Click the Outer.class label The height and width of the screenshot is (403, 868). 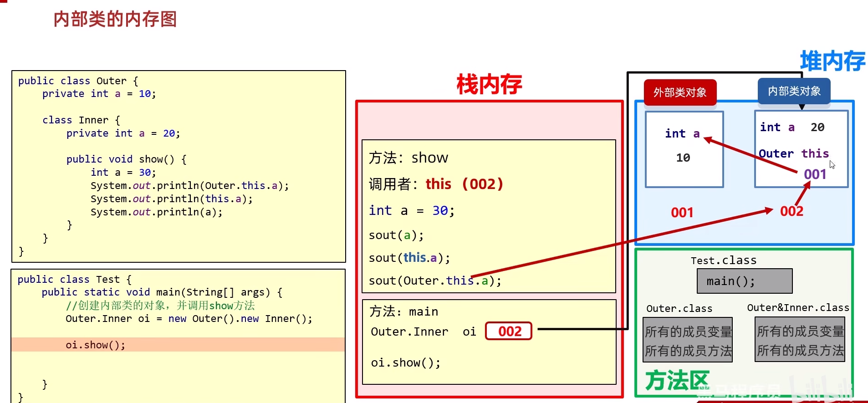click(x=679, y=308)
